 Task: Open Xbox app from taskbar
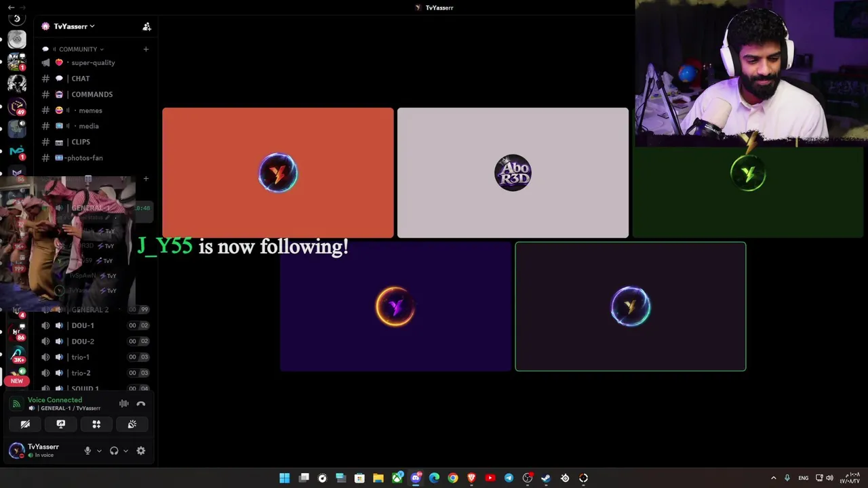coord(397,479)
